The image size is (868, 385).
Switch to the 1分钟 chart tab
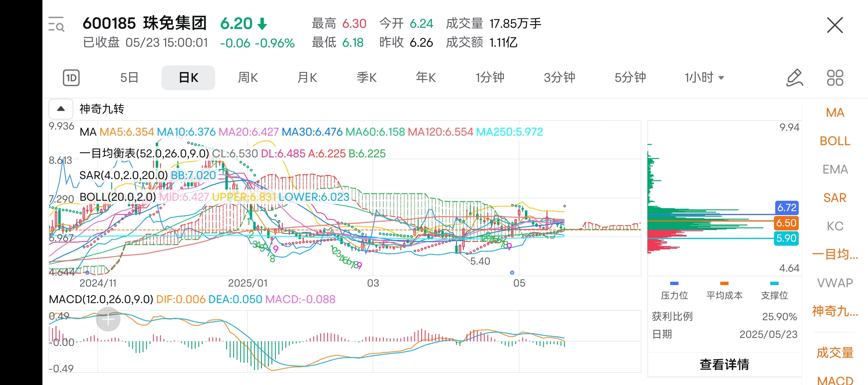click(x=490, y=78)
